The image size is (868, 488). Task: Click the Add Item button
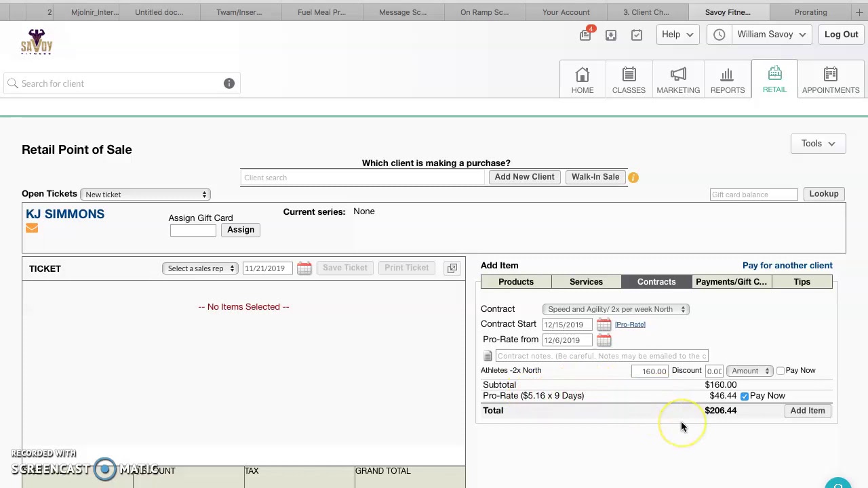pos(808,411)
